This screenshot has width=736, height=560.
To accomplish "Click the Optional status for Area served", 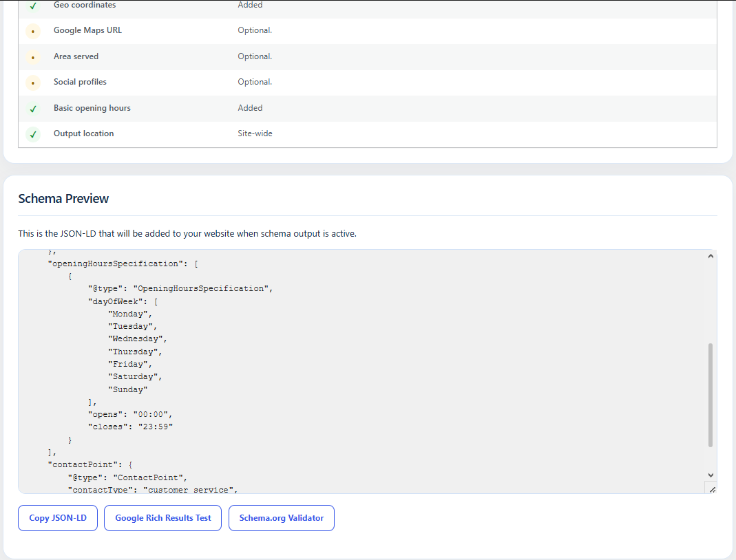I will click(255, 56).
